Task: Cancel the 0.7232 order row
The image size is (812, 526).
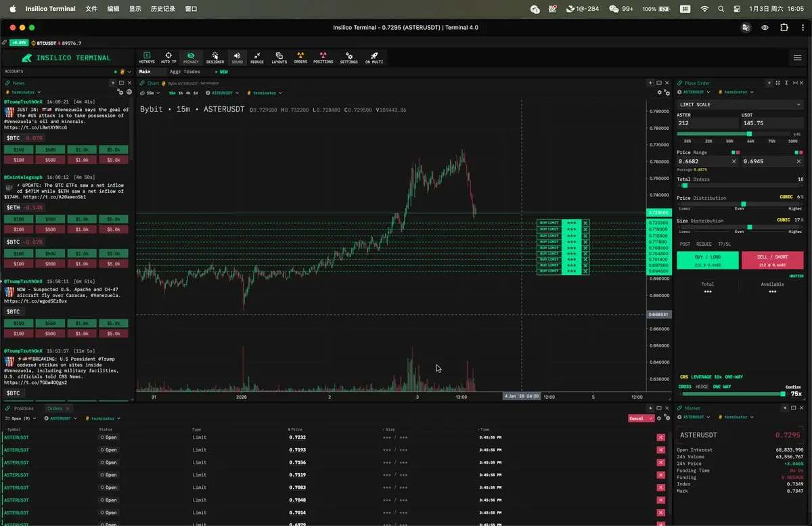Action: 660,437
